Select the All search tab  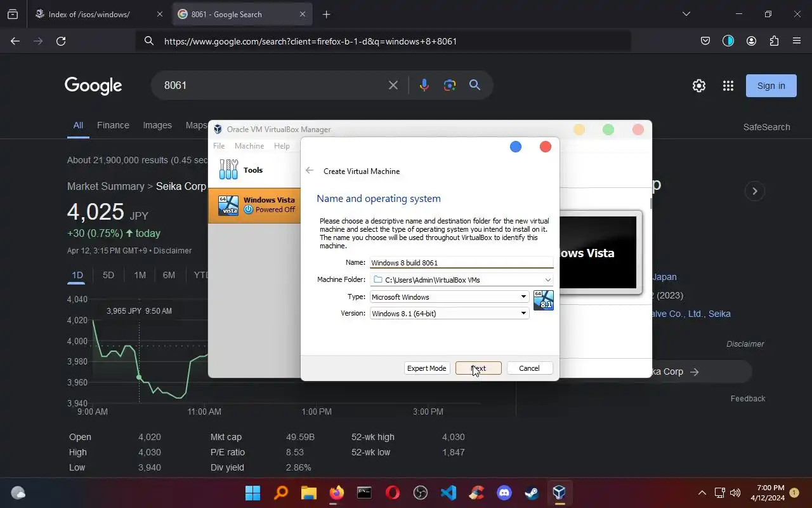78,125
